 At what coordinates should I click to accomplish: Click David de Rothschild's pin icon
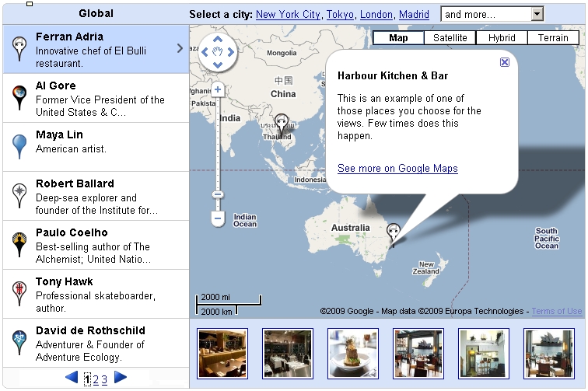tap(19, 342)
